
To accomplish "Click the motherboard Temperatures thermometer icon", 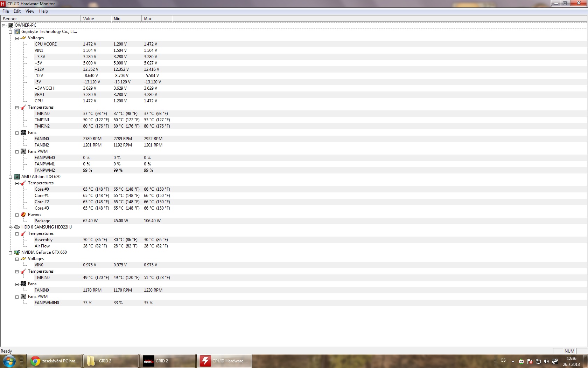I will (x=23, y=107).
